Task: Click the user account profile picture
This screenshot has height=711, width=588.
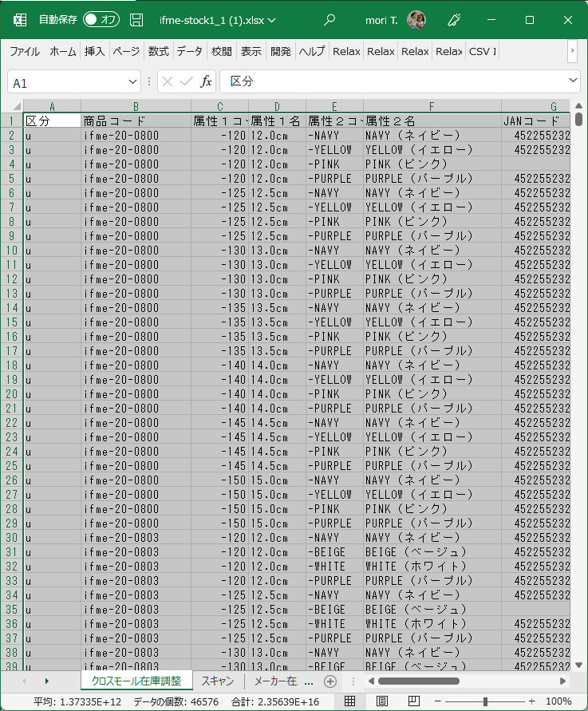Action: (416, 20)
